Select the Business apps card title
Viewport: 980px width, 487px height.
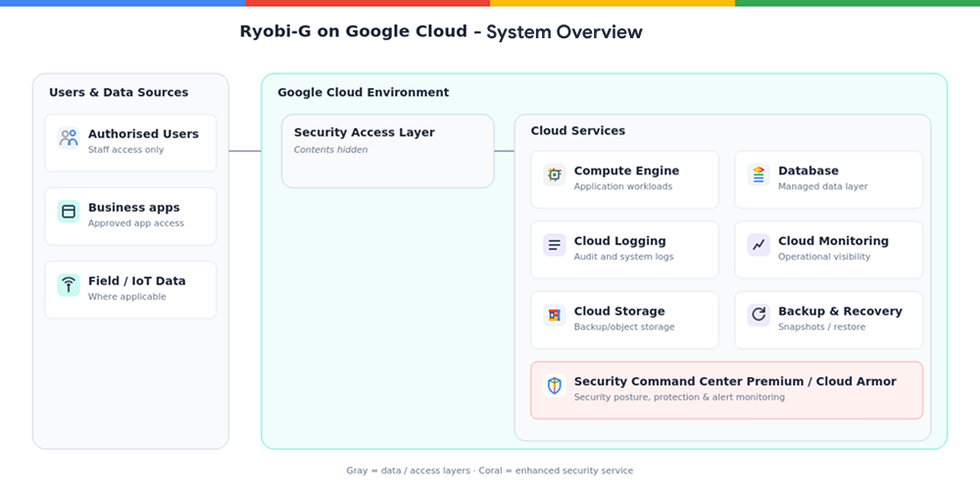133,208
